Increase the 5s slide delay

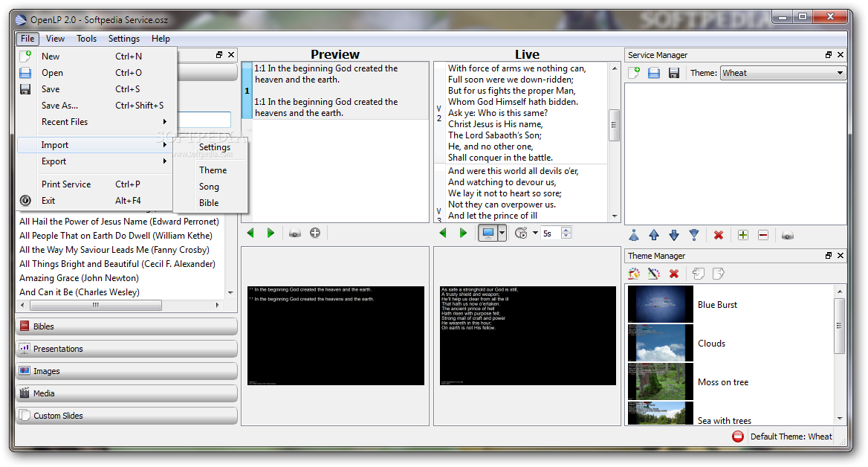coord(566,230)
